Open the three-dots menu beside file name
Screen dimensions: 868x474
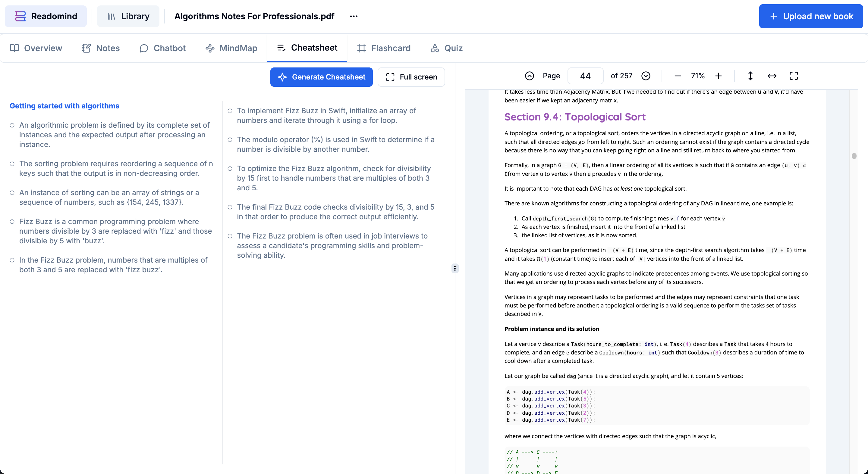click(354, 16)
